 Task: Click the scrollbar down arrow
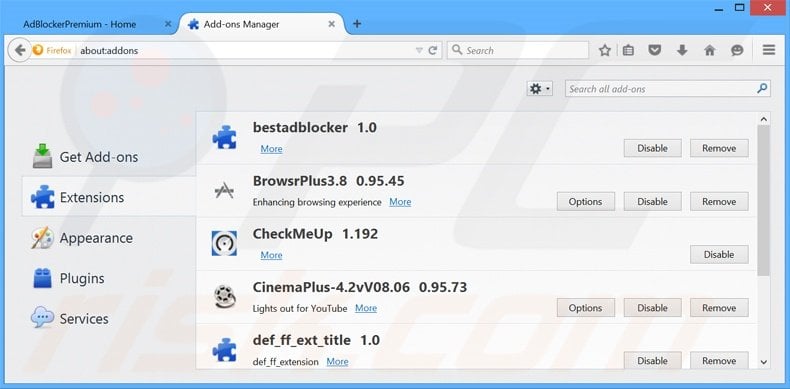763,362
